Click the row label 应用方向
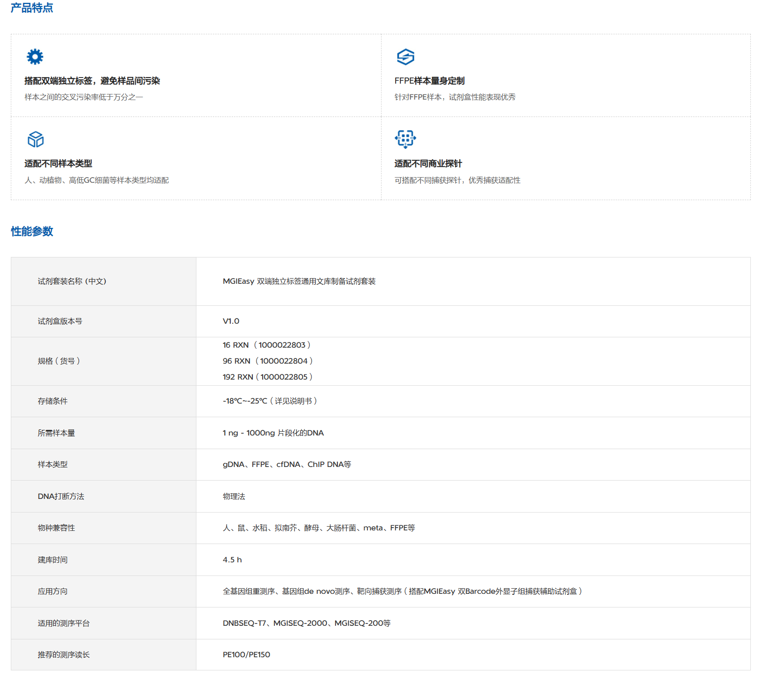Screen dimensions: 764x700 click(53, 591)
